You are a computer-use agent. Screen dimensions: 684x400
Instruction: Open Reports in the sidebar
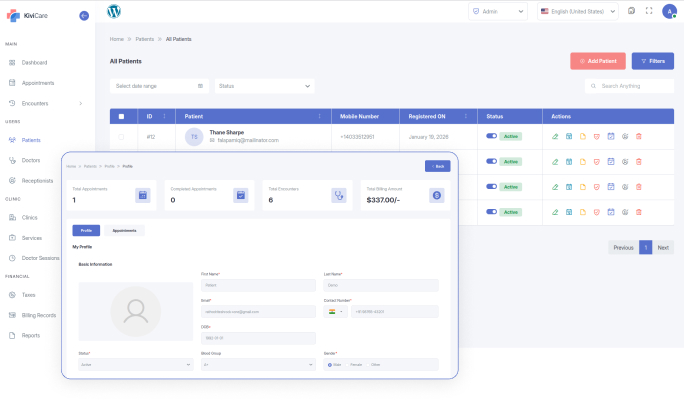point(31,335)
